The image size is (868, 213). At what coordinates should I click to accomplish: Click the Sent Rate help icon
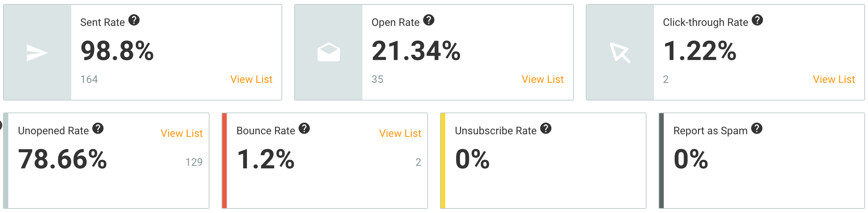click(x=134, y=20)
